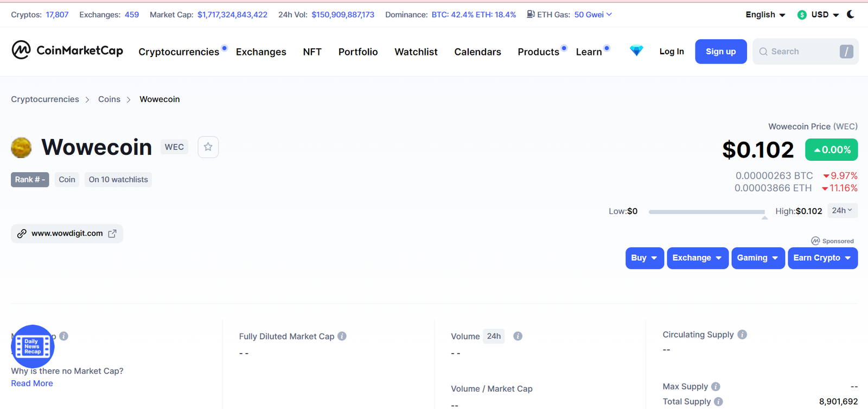The width and height of the screenshot is (868, 409).
Task: Click the Market Cap $1,717,324,843,422 link
Action: coord(232,15)
